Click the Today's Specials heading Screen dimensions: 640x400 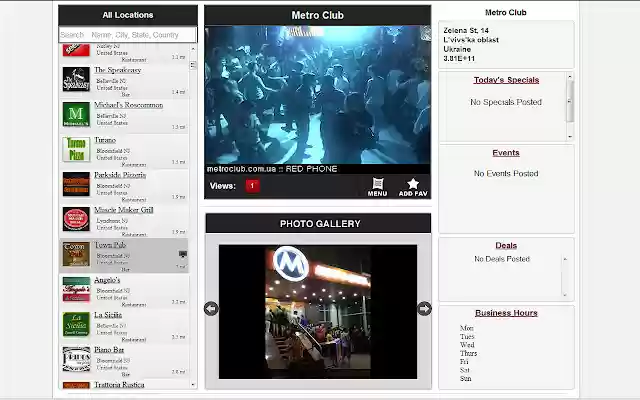click(x=505, y=80)
